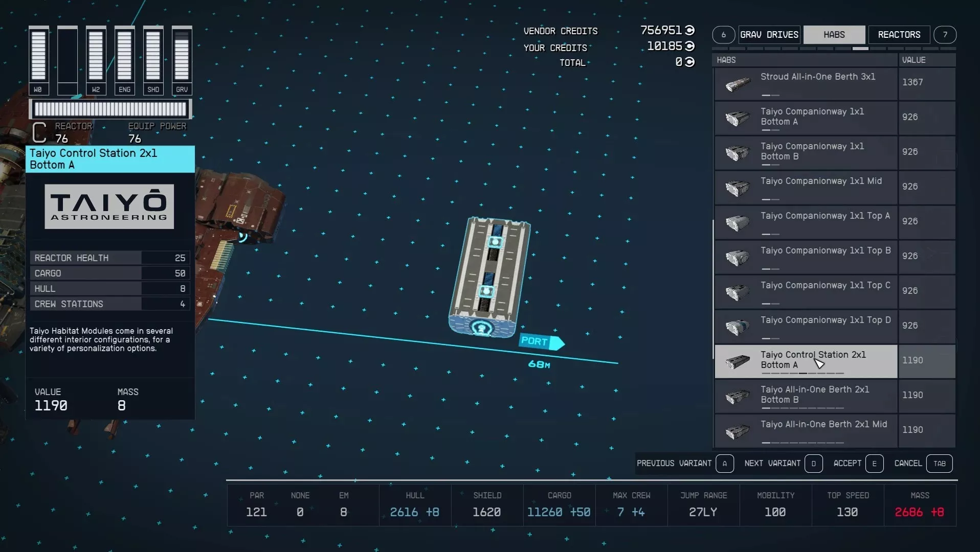Click the Taiyo Companionway 1x1 Top D module icon
This screenshot has width=980, height=552.
click(738, 327)
